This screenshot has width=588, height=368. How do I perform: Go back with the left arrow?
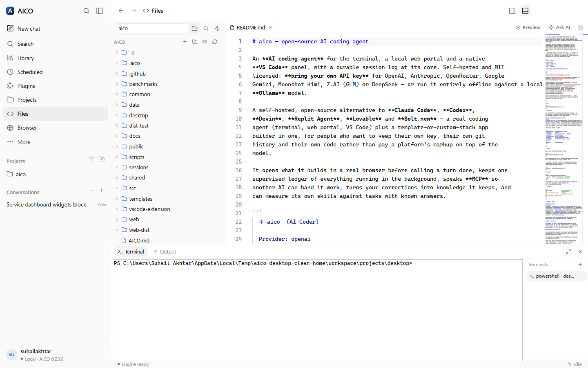[x=121, y=11]
